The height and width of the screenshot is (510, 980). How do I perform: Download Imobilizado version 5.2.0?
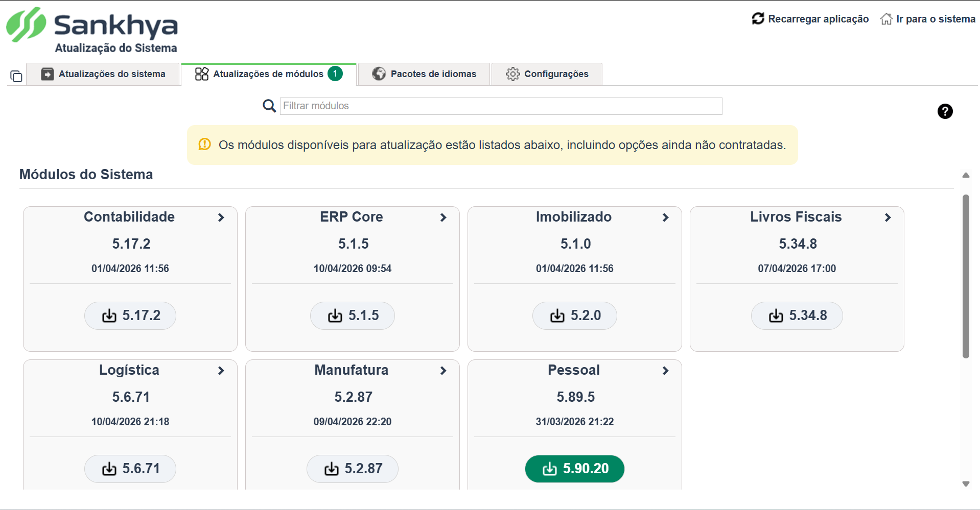tap(575, 315)
